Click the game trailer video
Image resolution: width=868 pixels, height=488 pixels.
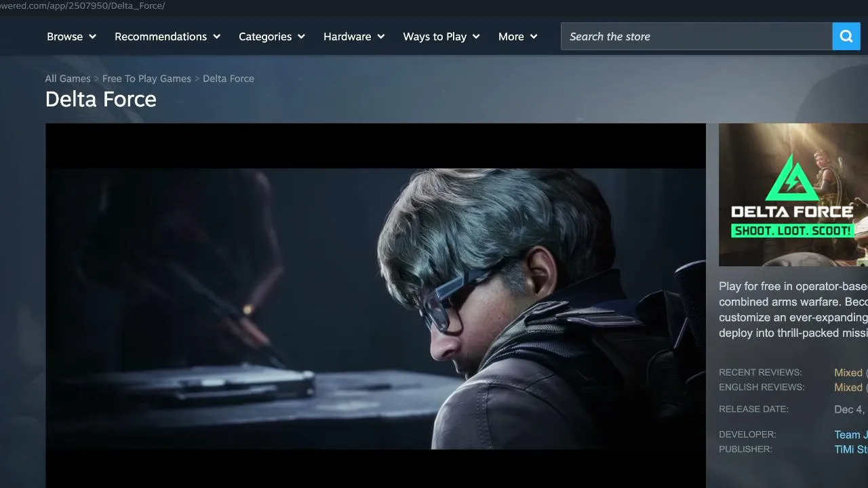pyautogui.click(x=376, y=306)
